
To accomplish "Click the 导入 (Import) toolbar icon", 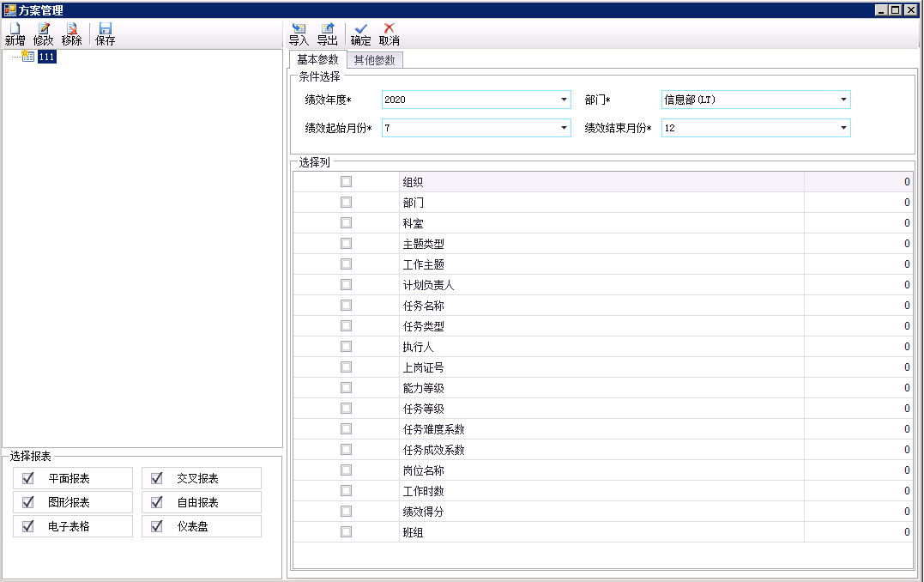I will click(x=299, y=29).
